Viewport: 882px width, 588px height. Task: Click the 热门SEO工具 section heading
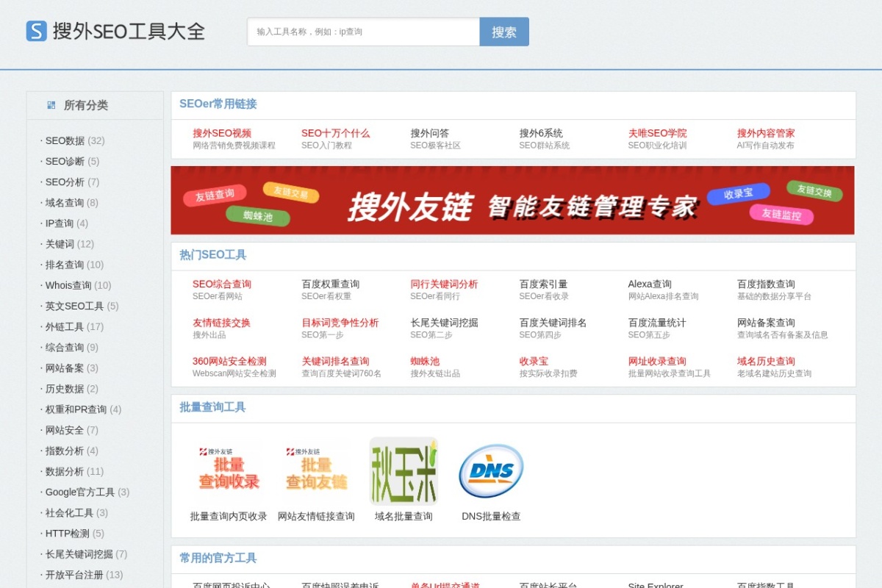coord(213,255)
